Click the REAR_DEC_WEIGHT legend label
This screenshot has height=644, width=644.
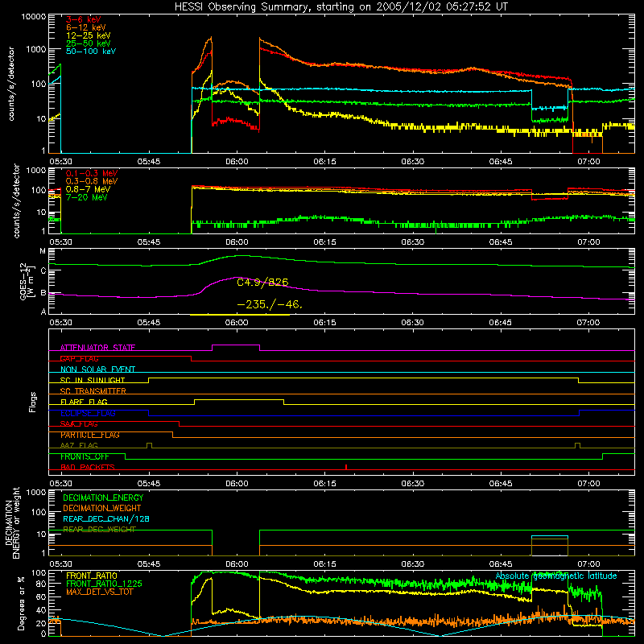99,530
